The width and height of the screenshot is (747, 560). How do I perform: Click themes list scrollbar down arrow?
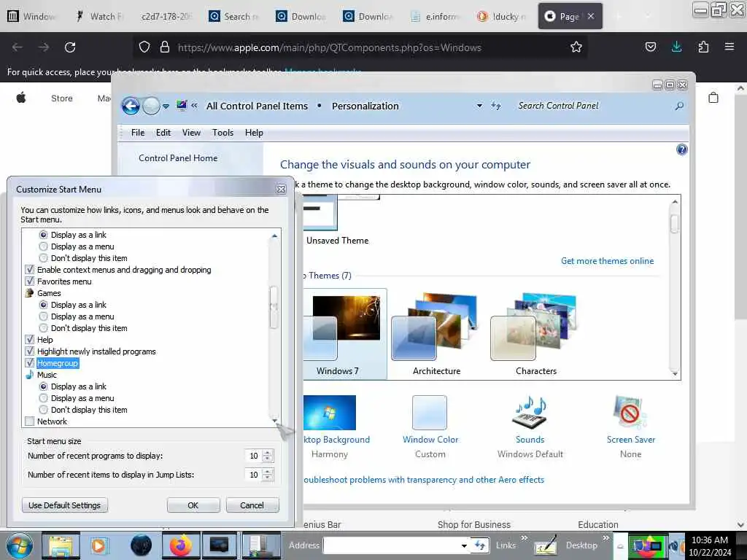coord(675,374)
